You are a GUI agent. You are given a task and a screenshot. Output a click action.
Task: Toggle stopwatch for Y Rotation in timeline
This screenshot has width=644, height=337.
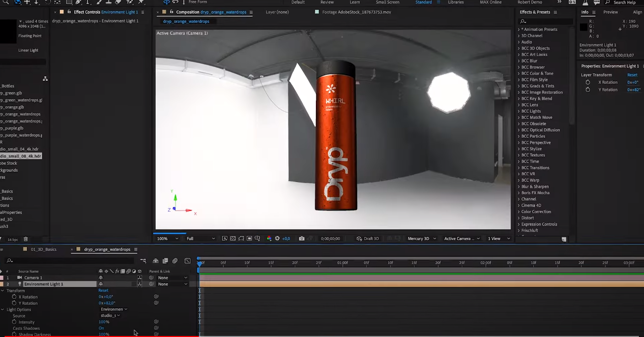pyautogui.click(x=14, y=303)
